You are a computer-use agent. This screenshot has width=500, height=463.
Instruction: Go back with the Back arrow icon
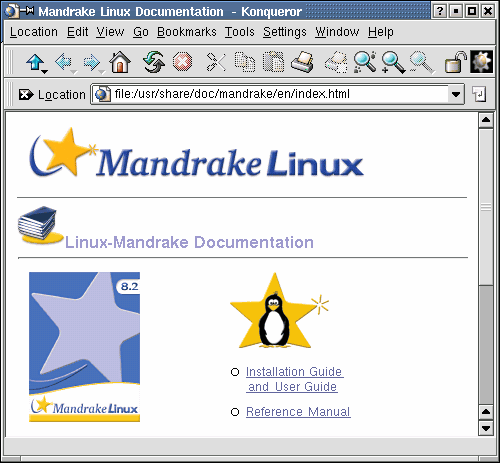(x=63, y=62)
